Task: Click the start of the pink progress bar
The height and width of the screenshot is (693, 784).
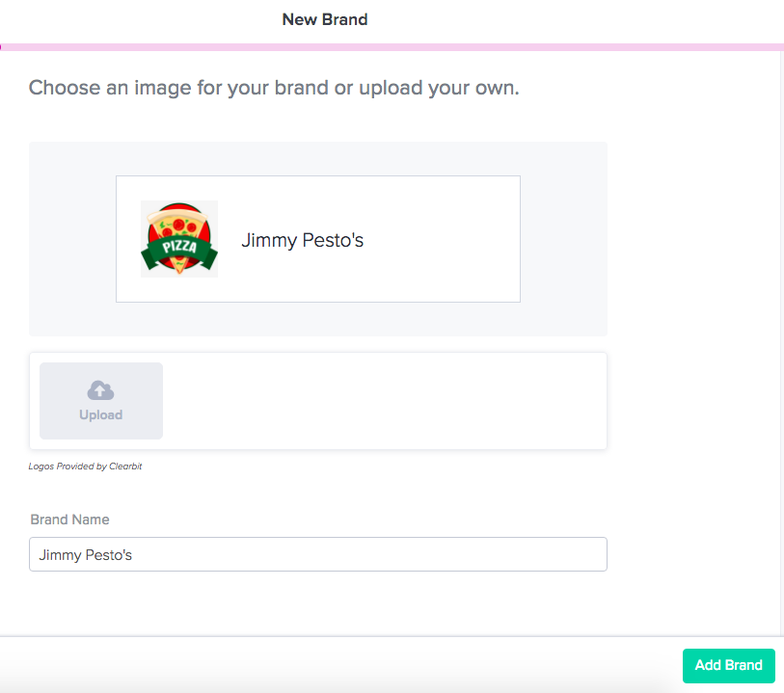Action: 2,47
